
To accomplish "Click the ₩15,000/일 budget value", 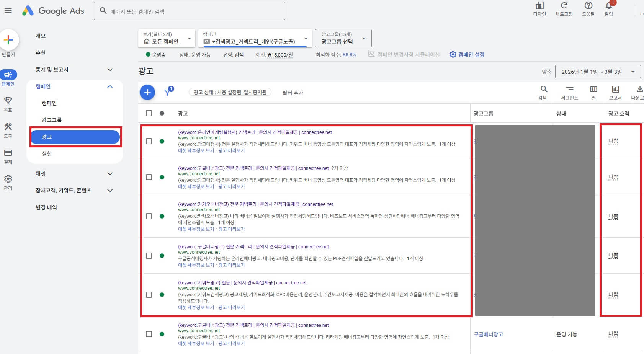I will (280, 55).
